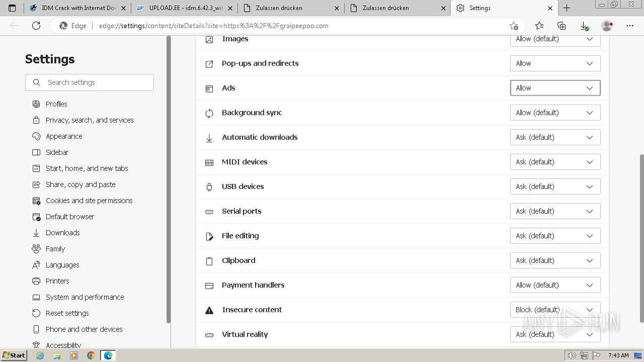Screen dimensions: 644x362
Task: Open the Favorites star icon
Action: click(539, 26)
